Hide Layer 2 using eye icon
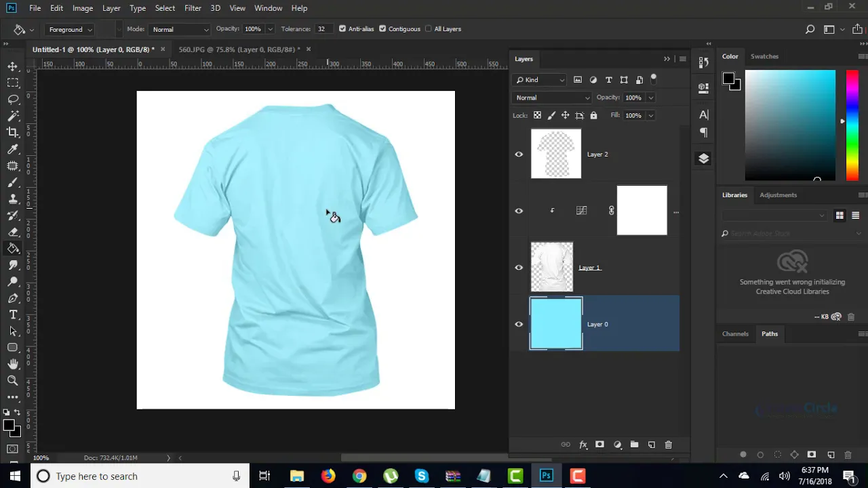The width and height of the screenshot is (868, 488). [x=519, y=155]
